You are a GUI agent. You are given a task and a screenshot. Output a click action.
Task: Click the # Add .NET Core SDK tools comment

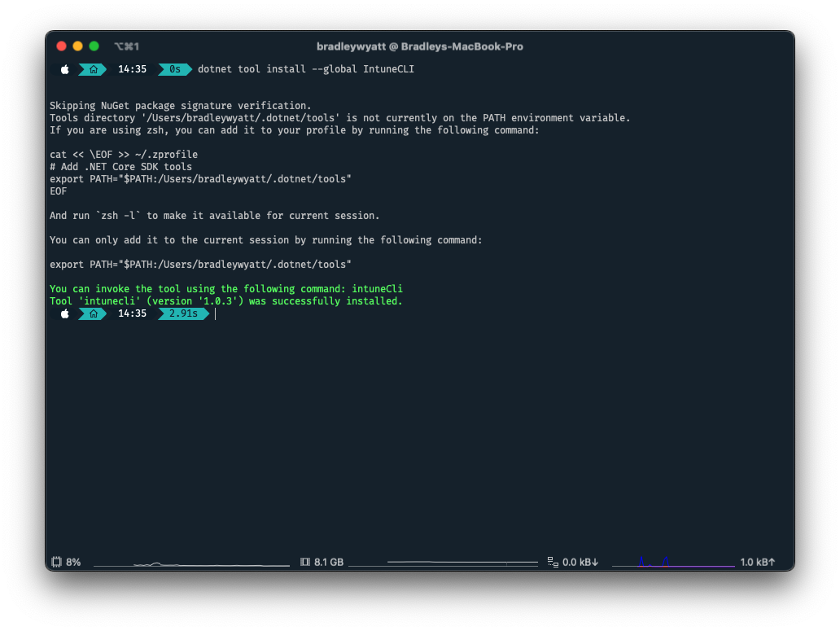[x=121, y=167]
